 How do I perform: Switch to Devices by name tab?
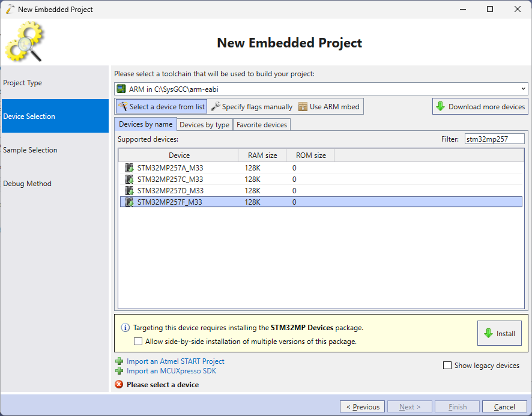(145, 124)
